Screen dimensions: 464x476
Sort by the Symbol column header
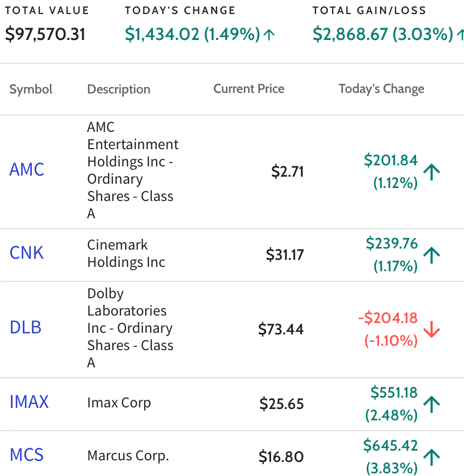[x=31, y=89]
